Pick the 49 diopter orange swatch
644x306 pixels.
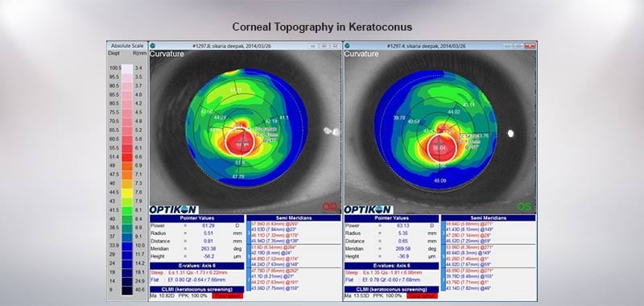click(x=127, y=166)
